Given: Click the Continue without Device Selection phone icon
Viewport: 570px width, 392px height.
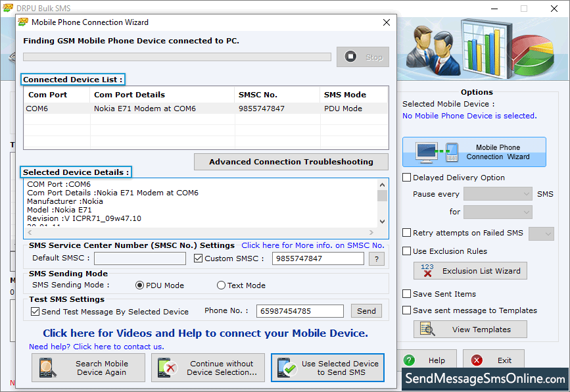Looking at the screenshot, I should (x=168, y=368).
